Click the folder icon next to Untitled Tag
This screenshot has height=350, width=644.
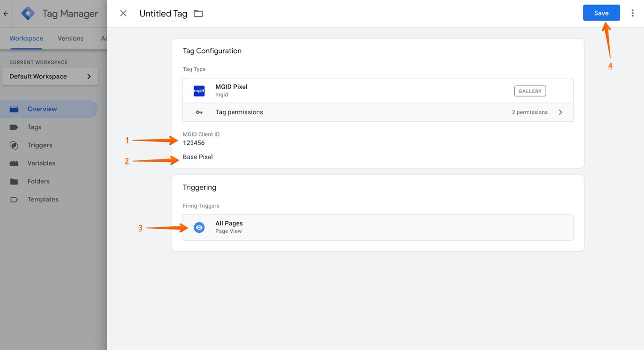click(198, 13)
